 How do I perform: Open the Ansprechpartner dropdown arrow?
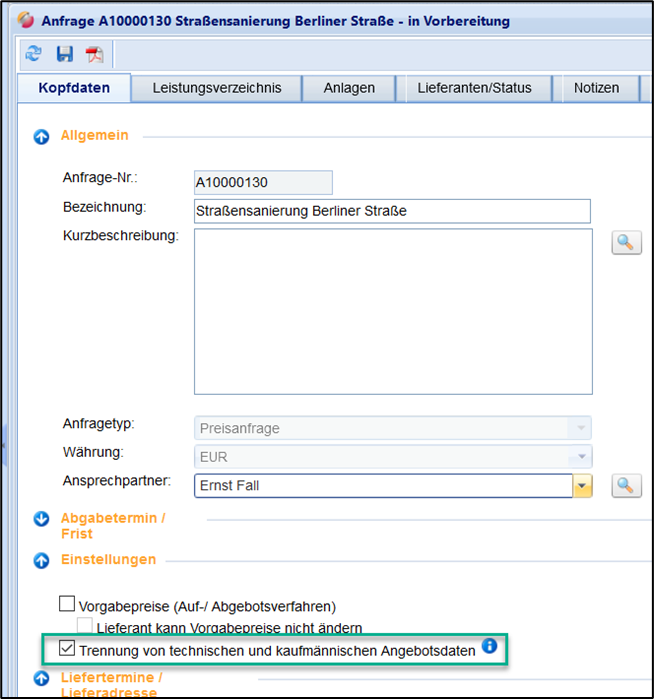pos(582,486)
